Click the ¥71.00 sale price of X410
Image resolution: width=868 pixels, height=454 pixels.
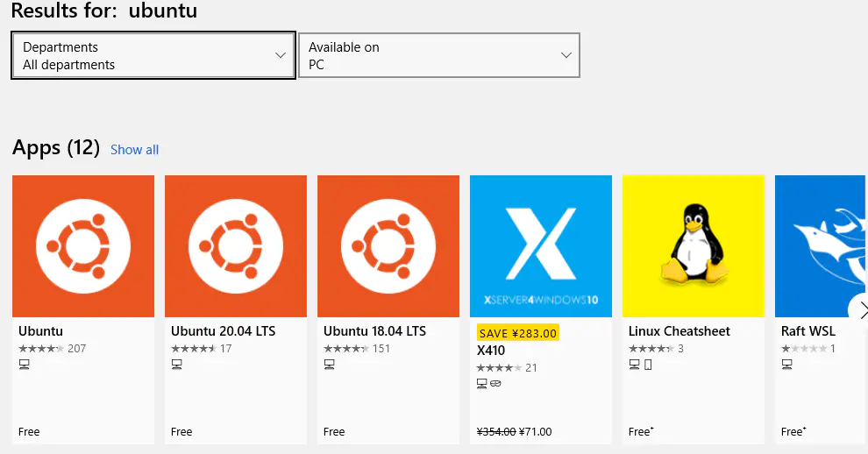coord(536,432)
